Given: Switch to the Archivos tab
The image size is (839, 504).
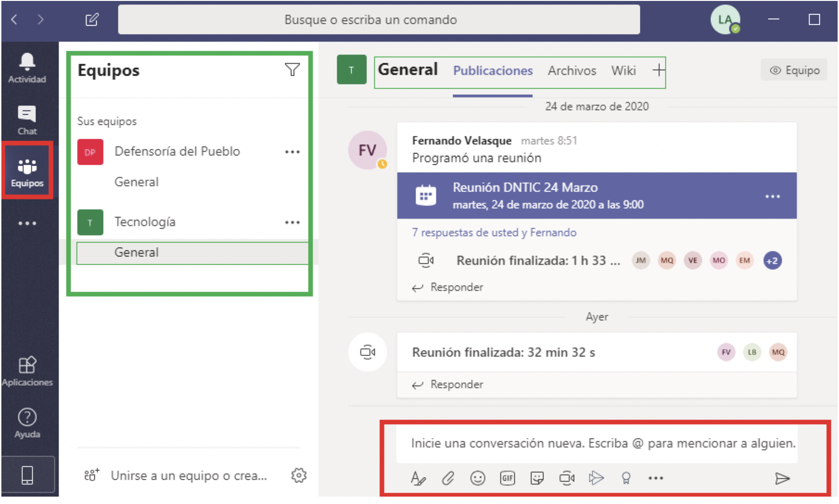Looking at the screenshot, I should pyautogui.click(x=572, y=71).
